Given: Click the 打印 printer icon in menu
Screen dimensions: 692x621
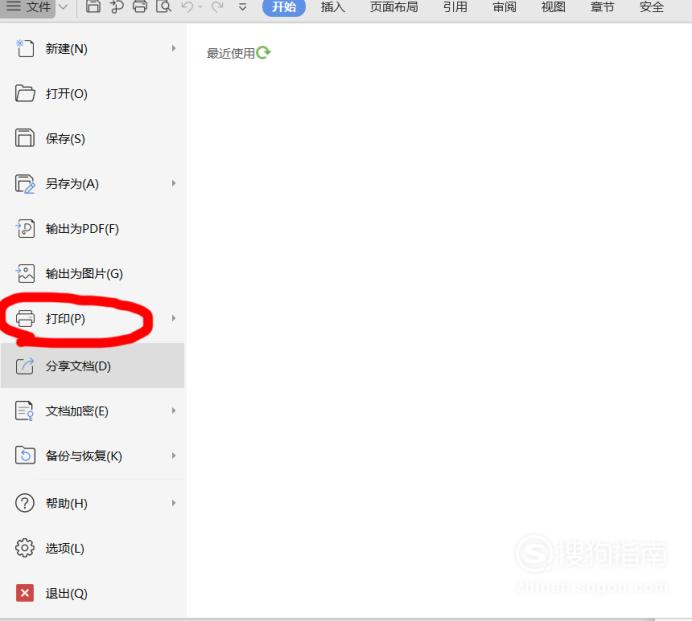Looking at the screenshot, I should coord(25,318).
